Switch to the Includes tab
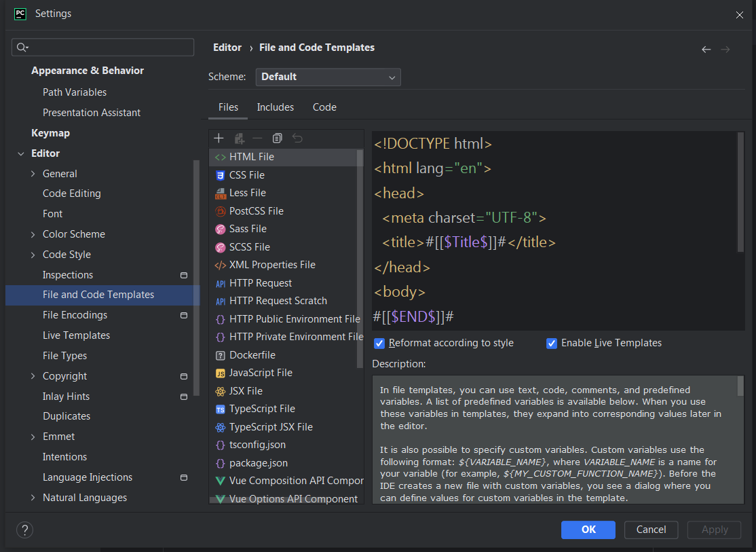Image resolution: width=756 pixels, height=552 pixels. point(275,107)
